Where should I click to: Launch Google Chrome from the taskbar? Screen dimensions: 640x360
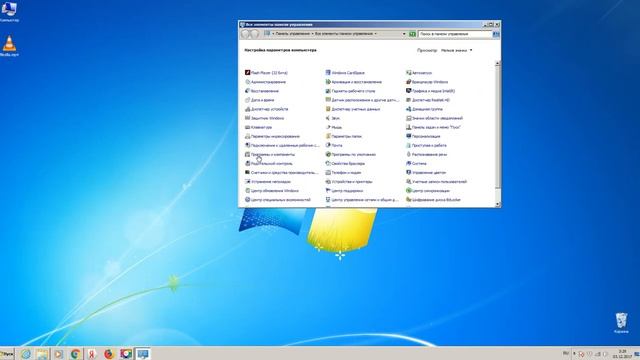(75, 354)
